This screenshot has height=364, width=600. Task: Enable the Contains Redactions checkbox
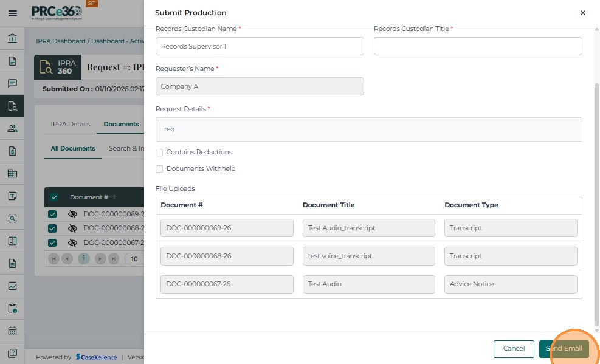pos(159,153)
